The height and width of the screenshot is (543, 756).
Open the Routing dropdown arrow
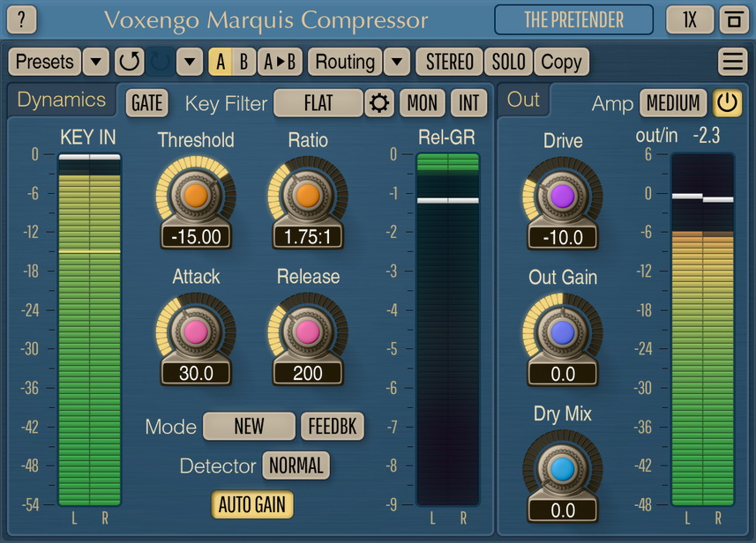(x=397, y=62)
